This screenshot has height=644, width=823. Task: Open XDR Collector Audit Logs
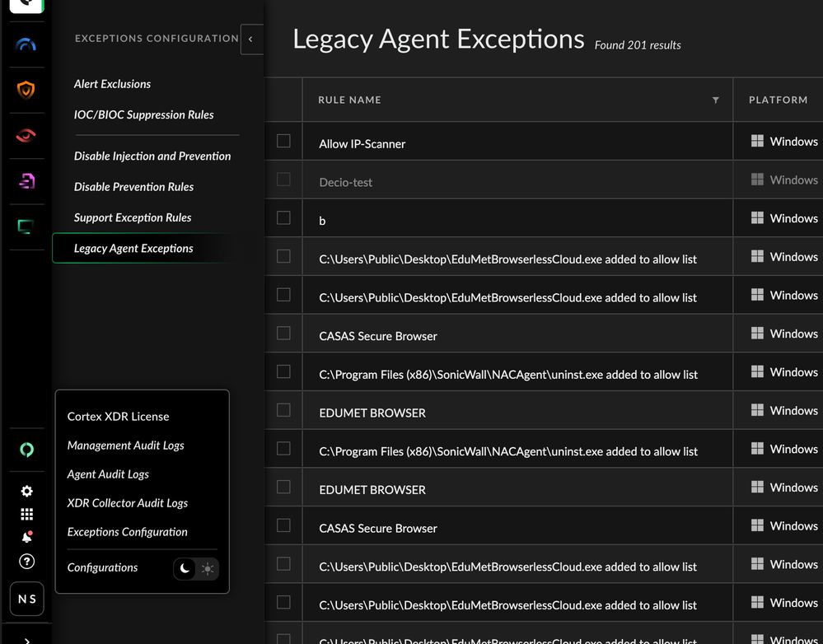(x=128, y=503)
